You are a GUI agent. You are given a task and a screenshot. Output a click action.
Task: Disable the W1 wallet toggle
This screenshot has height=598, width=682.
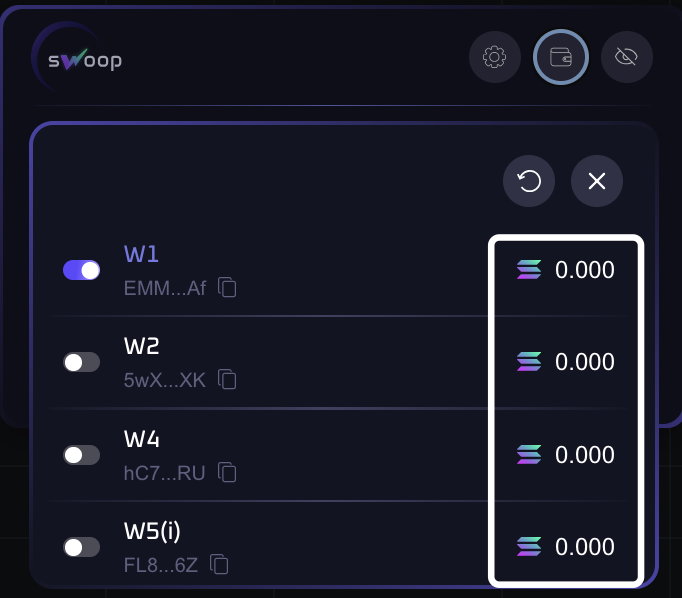pos(82,270)
